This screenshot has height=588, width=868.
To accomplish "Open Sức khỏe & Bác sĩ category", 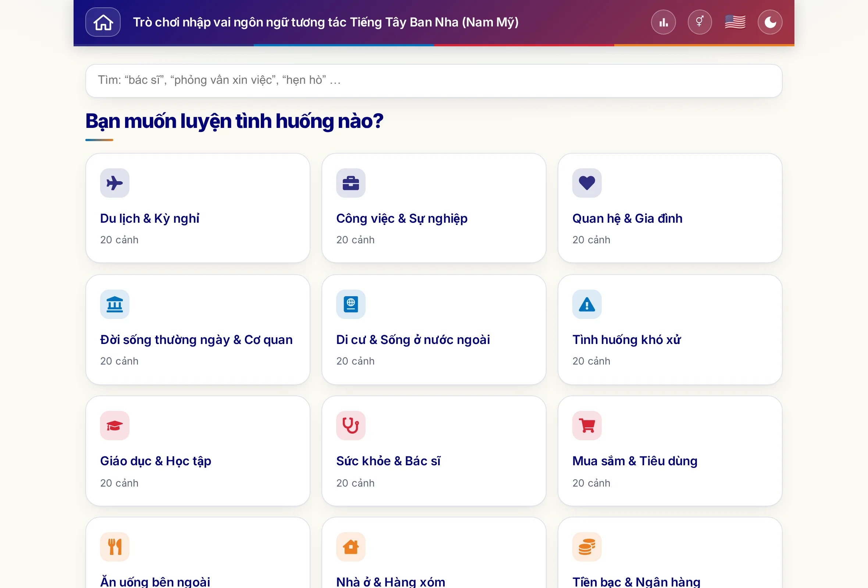I will [x=434, y=451].
